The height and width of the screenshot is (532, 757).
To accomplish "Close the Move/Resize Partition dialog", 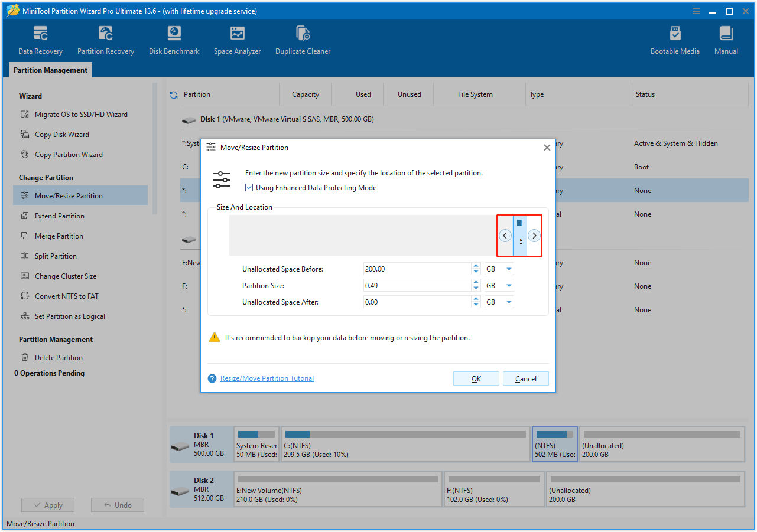I will click(547, 148).
